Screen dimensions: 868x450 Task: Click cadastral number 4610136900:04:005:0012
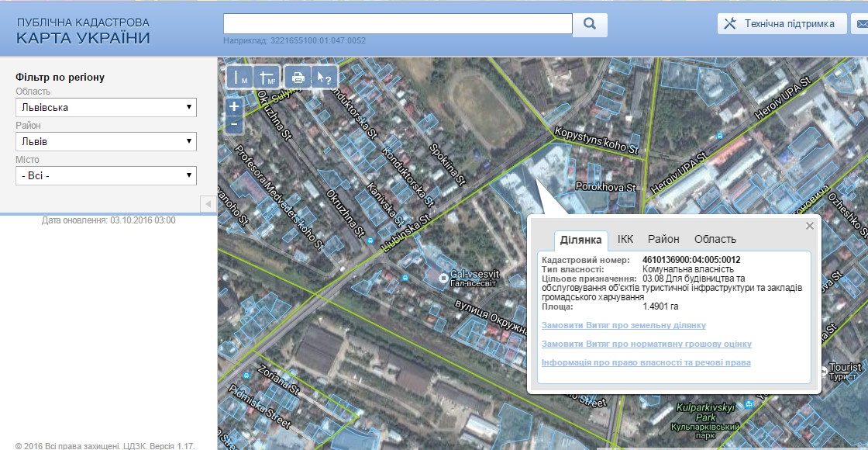click(691, 260)
